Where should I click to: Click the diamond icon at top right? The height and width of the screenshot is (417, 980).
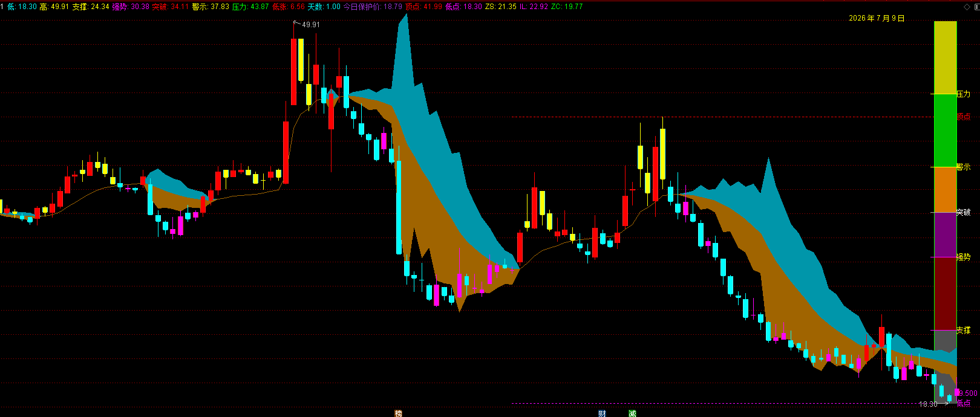coord(966,7)
